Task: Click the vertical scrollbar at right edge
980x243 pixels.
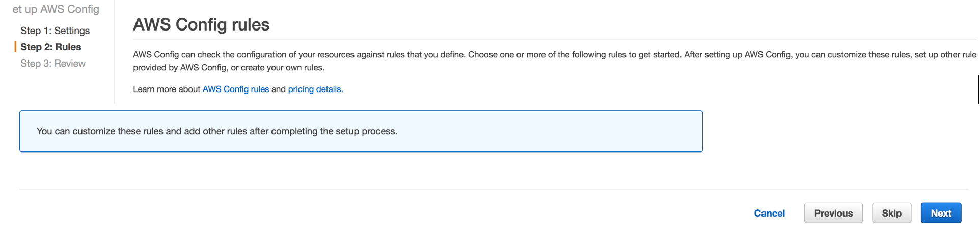Action: click(978, 89)
